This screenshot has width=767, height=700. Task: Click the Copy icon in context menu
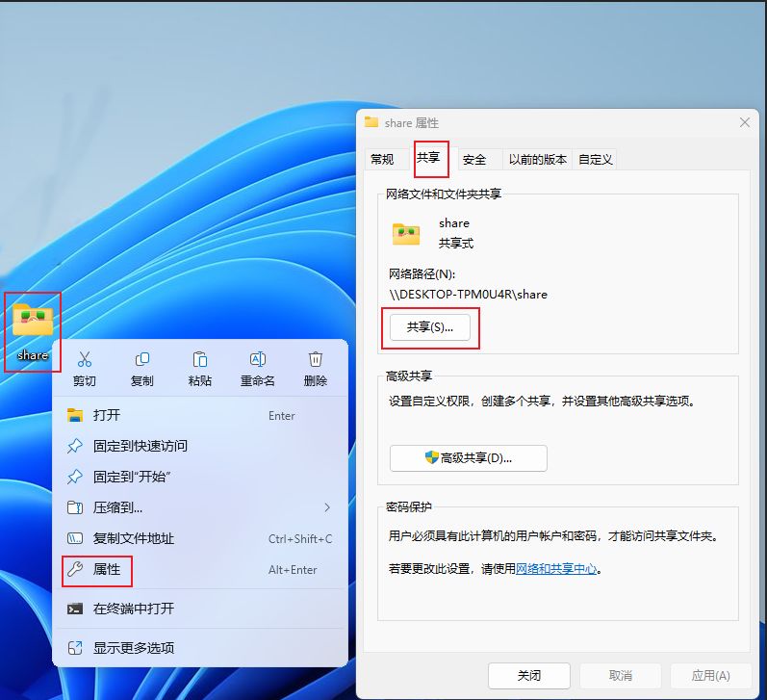pyautogui.click(x=141, y=360)
